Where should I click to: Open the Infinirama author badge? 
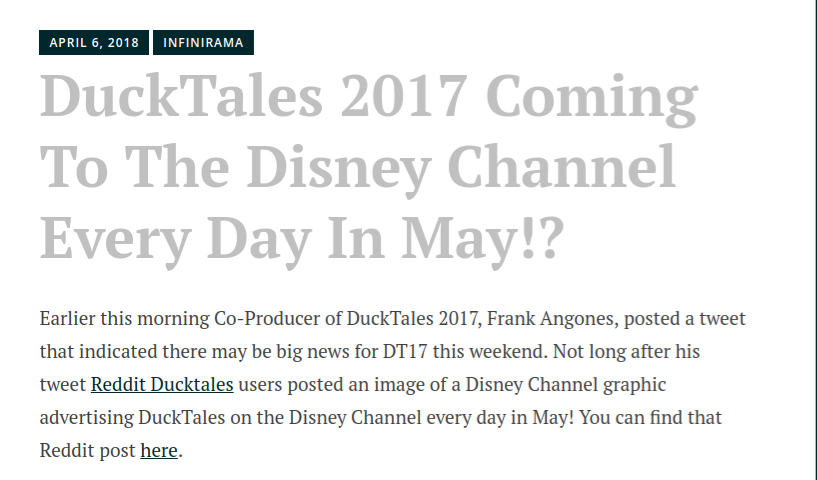pyautogui.click(x=203, y=42)
